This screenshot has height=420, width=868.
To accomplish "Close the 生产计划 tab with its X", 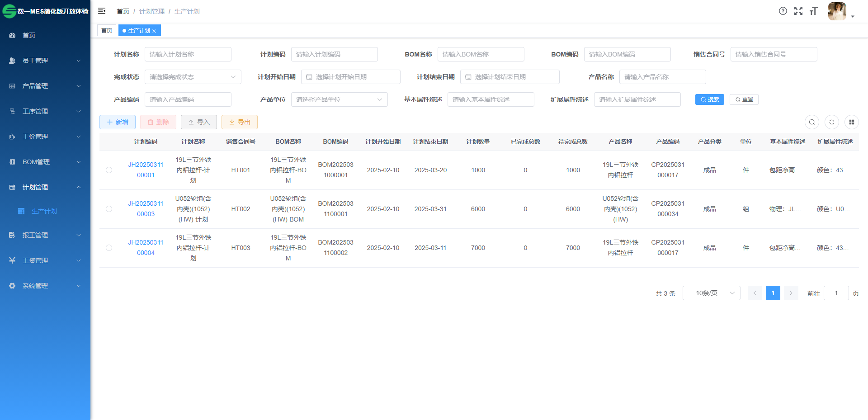I will [154, 31].
